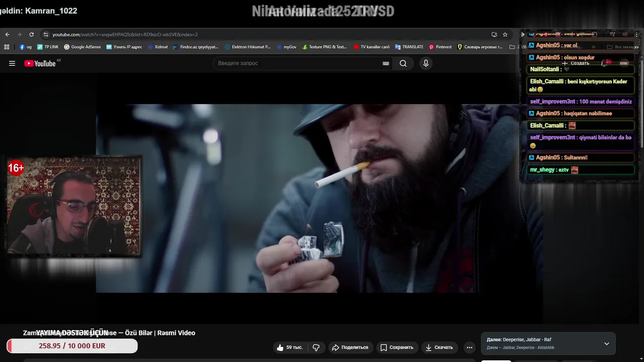This screenshot has width=644, height=362.
Task: Open the on-screen keyboard icon in search
Action: 386,63
